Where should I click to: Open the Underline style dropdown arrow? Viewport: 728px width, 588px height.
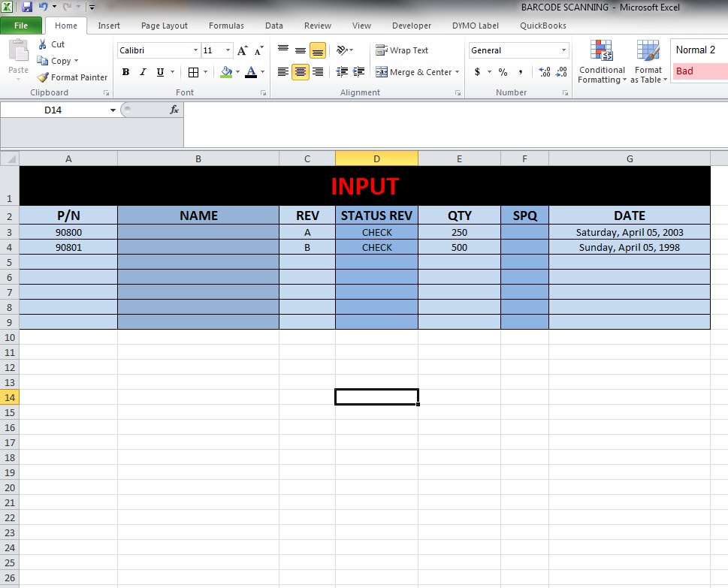pyautogui.click(x=172, y=72)
